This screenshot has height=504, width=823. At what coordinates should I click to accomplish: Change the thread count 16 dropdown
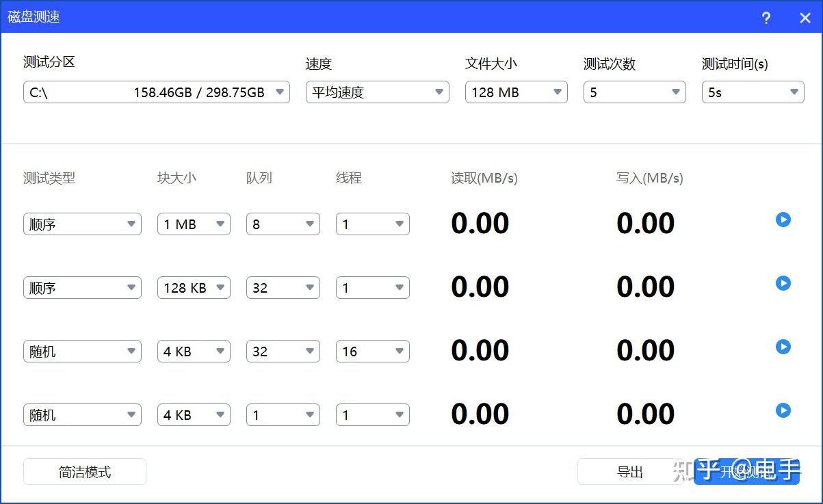click(x=372, y=351)
